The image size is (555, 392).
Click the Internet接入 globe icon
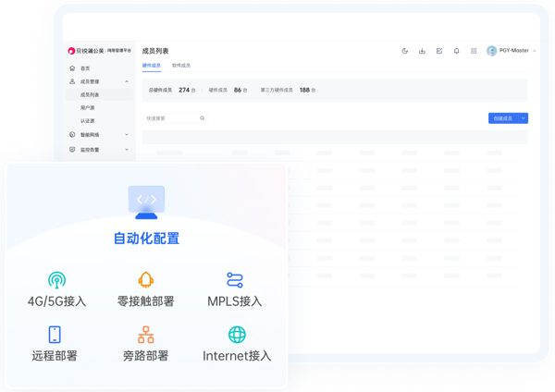tap(237, 335)
